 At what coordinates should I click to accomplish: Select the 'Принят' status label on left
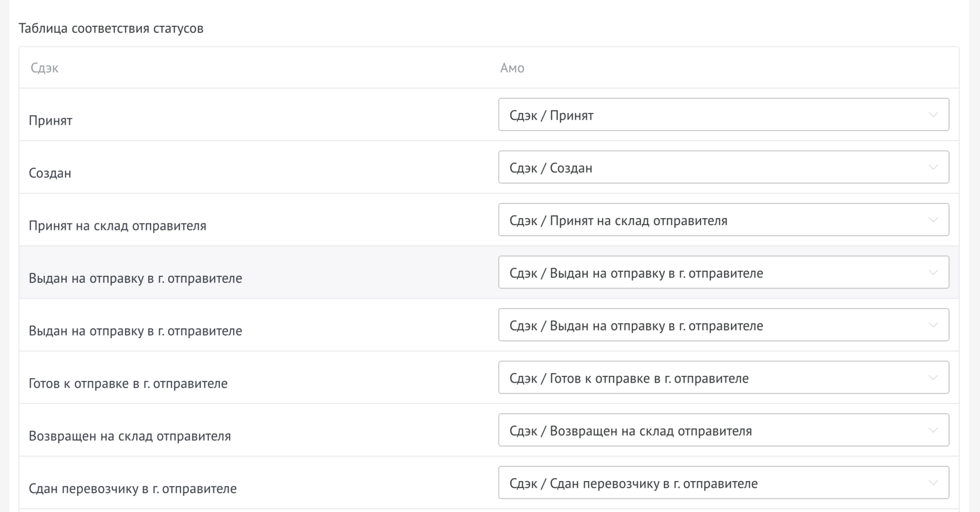51,121
